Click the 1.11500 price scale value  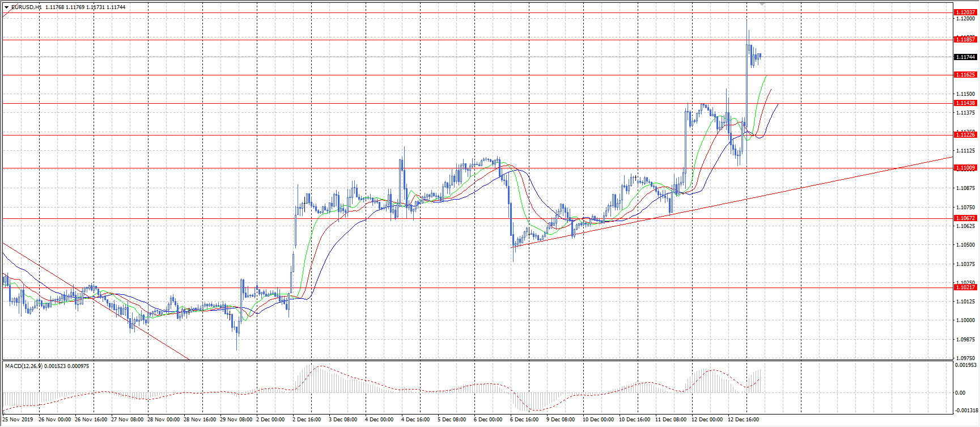(x=966, y=94)
